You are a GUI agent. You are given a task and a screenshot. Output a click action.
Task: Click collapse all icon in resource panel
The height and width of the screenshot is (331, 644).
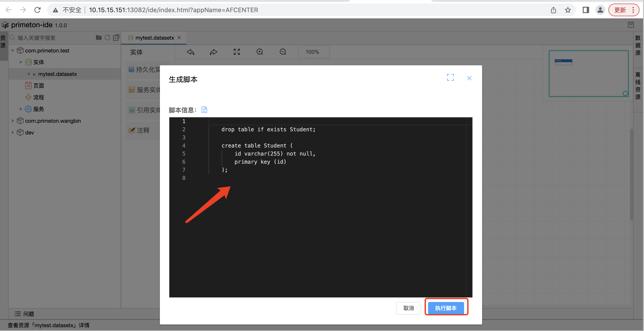point(116,38)
